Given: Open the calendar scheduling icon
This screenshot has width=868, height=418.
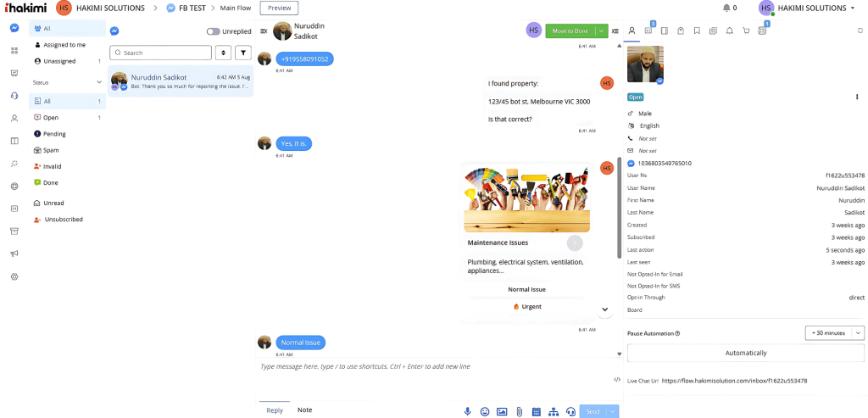Looking at the screenshot, I should click(536, 411).
